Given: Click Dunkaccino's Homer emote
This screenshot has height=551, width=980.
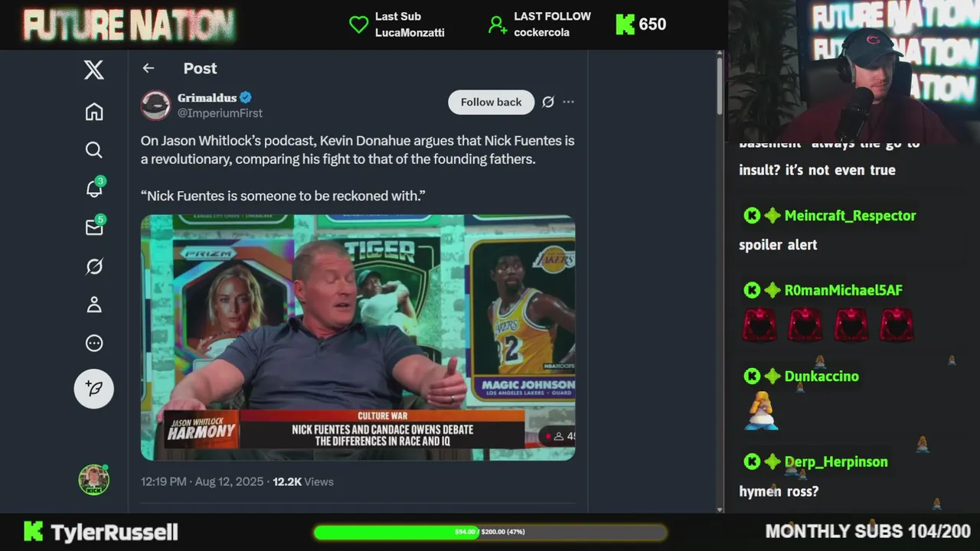Looking at the screenshot, I should point(761,411).
